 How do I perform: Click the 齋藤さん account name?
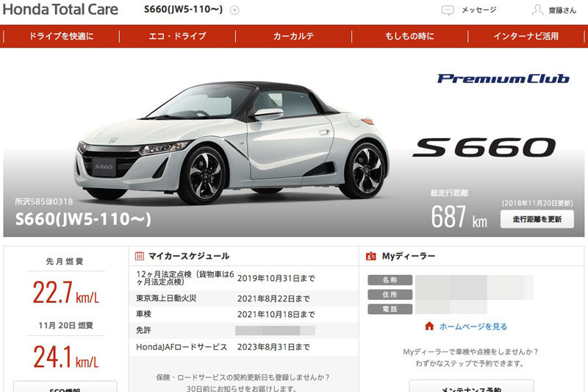click(562, 10)
